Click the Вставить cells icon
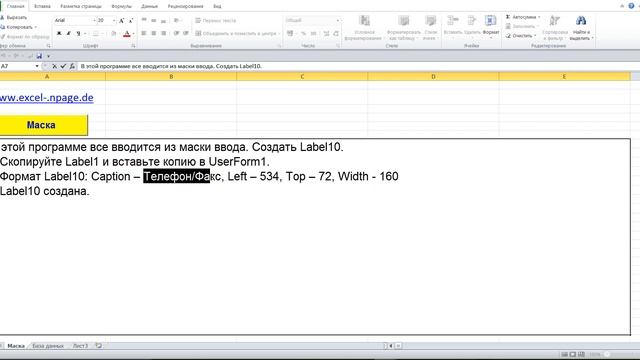 tap(453, 20)
